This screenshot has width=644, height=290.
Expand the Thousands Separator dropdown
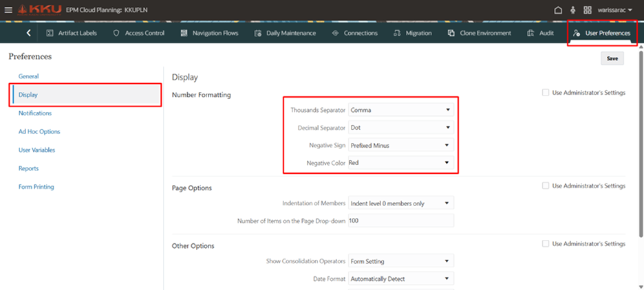point(401,110)
